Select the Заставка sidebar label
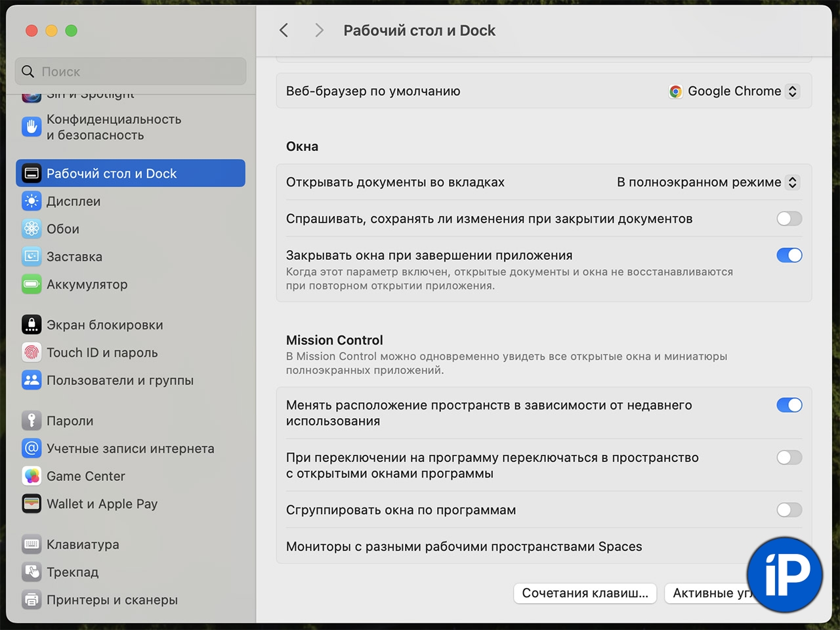Viewport: 840px width, 630px height. pyautogui.click(x=74, y=257)
